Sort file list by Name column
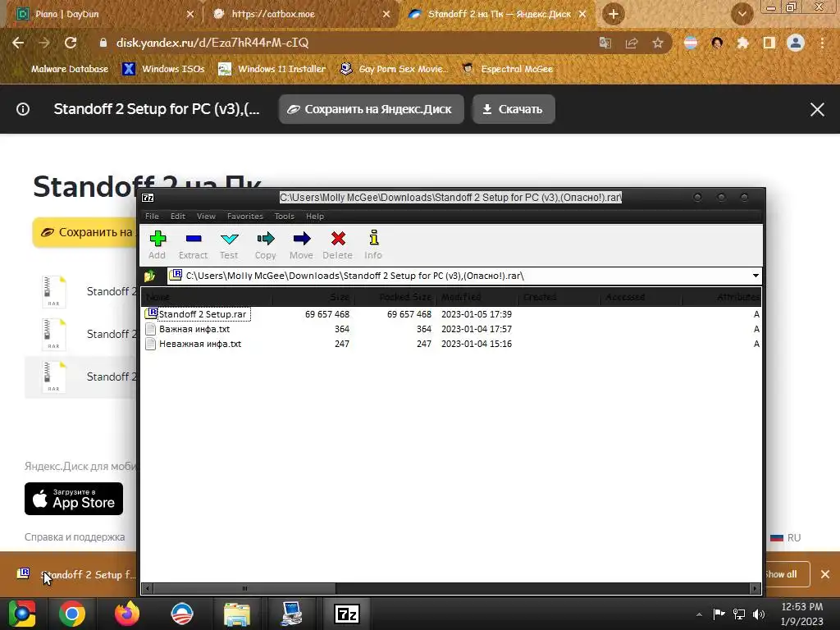 point(206,297)
